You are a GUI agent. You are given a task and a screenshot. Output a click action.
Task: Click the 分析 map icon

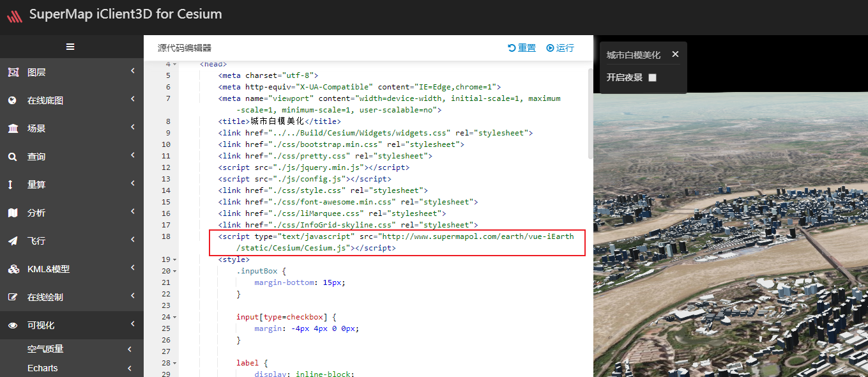pos(13,213)
